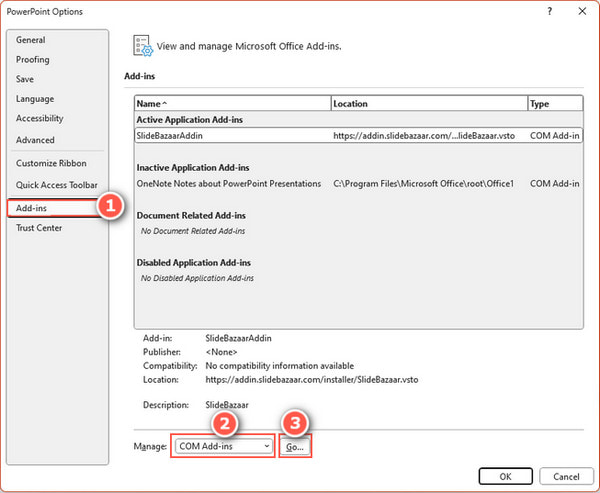Open the General options category

[31, 40]
